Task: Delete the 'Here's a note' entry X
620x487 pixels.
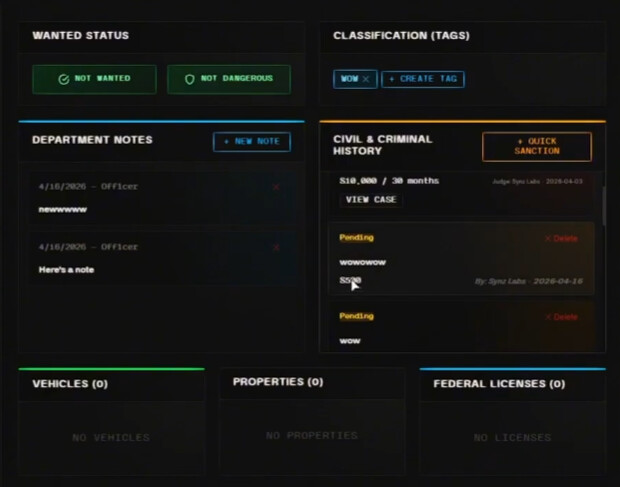Action: (x=276, y=247)
